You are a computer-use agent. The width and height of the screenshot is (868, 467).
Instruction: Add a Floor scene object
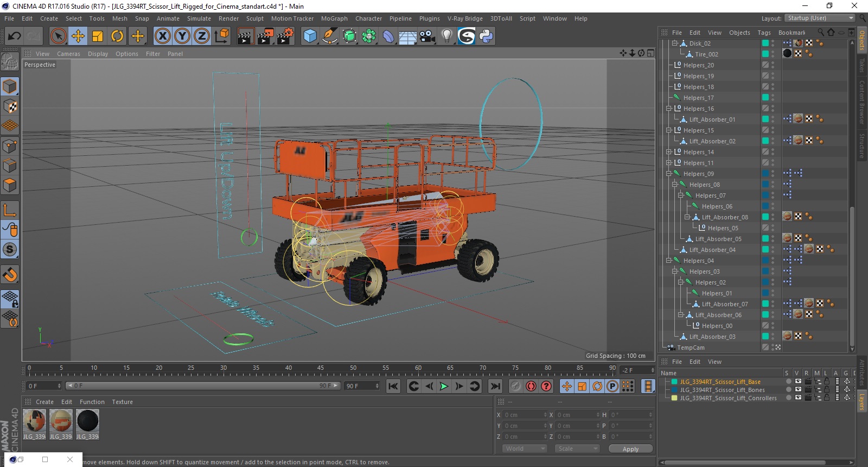click(x=407, y=36)
